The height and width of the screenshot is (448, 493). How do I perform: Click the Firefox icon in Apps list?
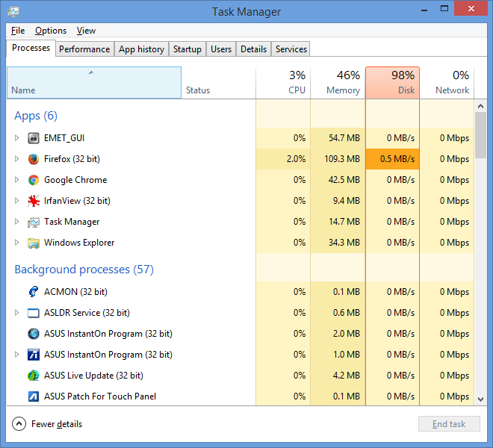point(34,159)
